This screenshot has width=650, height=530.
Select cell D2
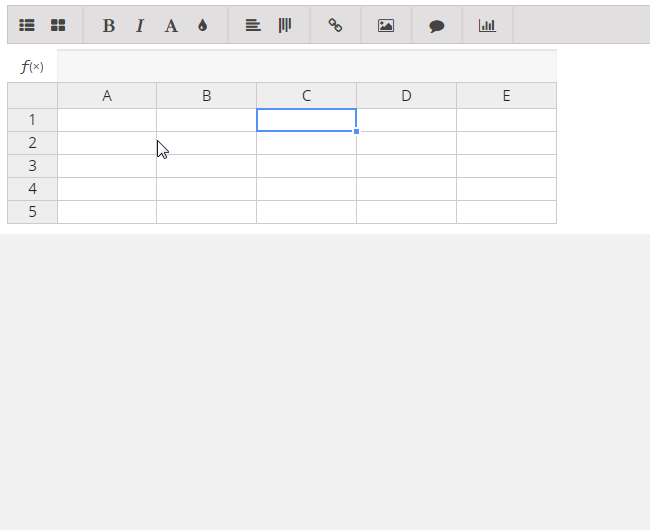(x=406, y=143)
